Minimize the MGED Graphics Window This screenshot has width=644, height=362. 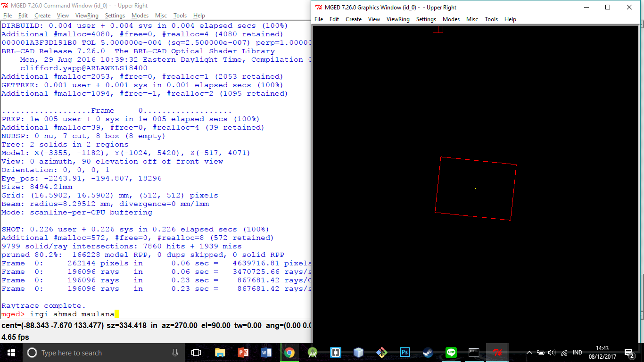(586, 8)
